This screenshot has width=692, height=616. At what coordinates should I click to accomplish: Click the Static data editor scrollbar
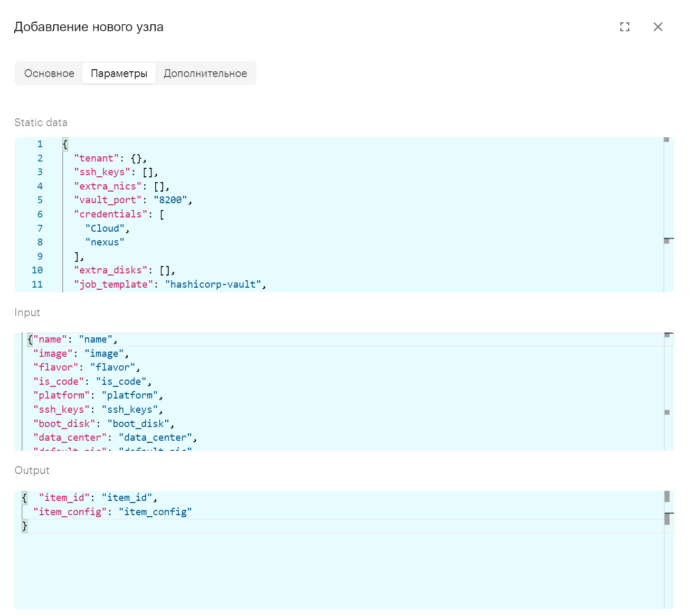pos(669,214)
